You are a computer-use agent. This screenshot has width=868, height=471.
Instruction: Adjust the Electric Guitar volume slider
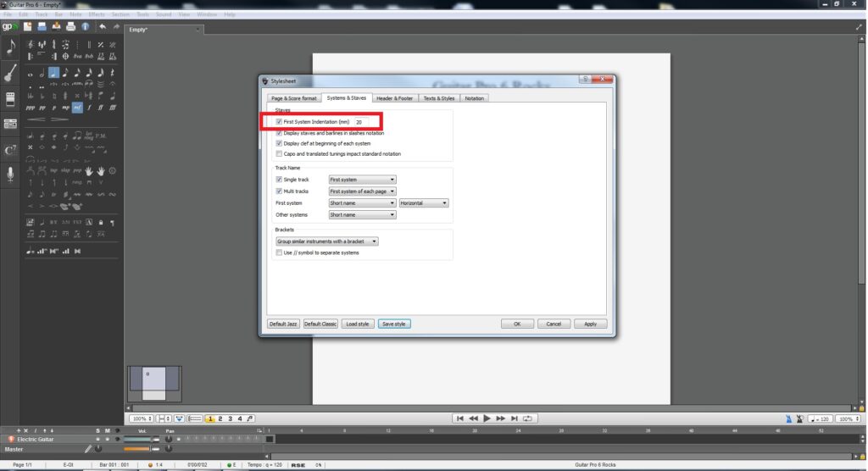[141, 439]
